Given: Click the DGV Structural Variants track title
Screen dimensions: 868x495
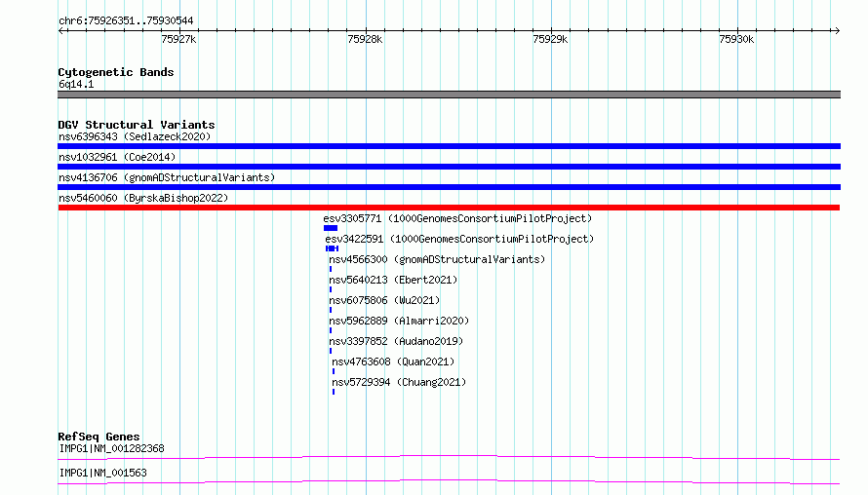Looking at the screenshot, I should [137, 125].
